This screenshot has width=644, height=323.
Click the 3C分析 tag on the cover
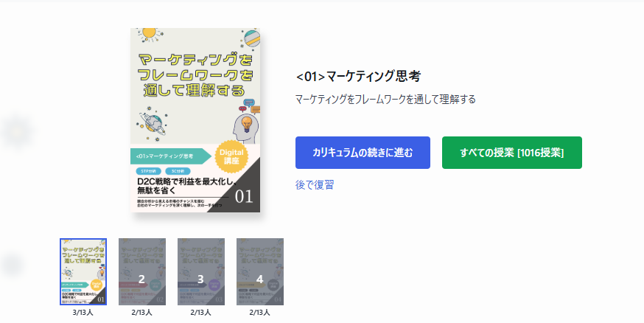[178, 171]
